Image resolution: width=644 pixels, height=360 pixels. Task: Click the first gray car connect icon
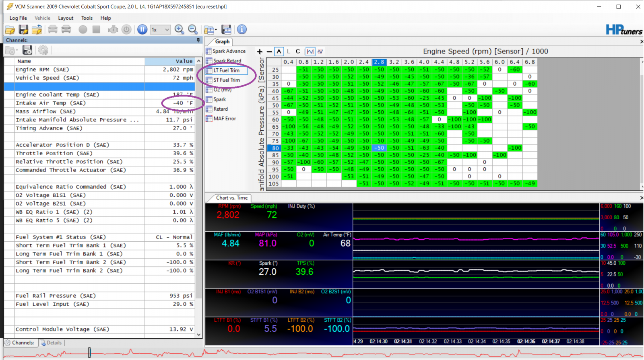53,29
